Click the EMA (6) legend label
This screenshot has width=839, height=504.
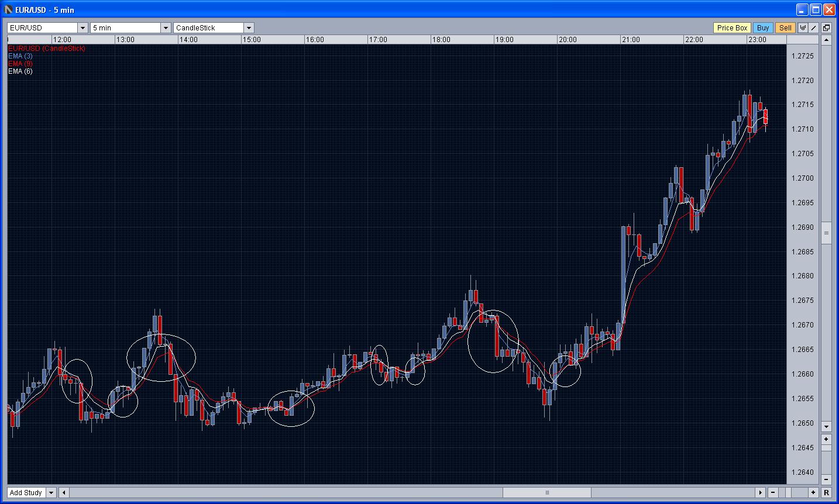(20, 71)
